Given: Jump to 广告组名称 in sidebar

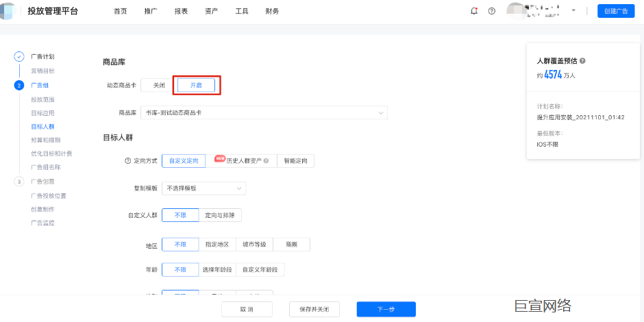Looking at the screenshot, I should pos(46,167).
